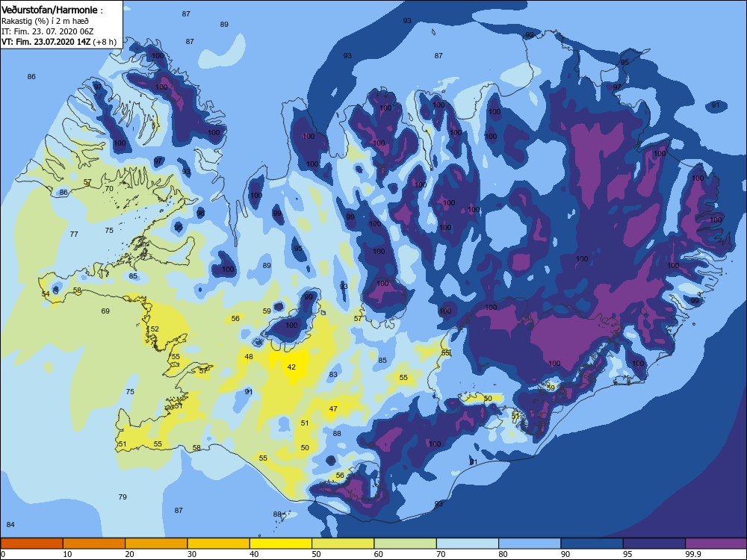747x560 pixels.
Task: Click the legend label "20"
Action: 129,554
